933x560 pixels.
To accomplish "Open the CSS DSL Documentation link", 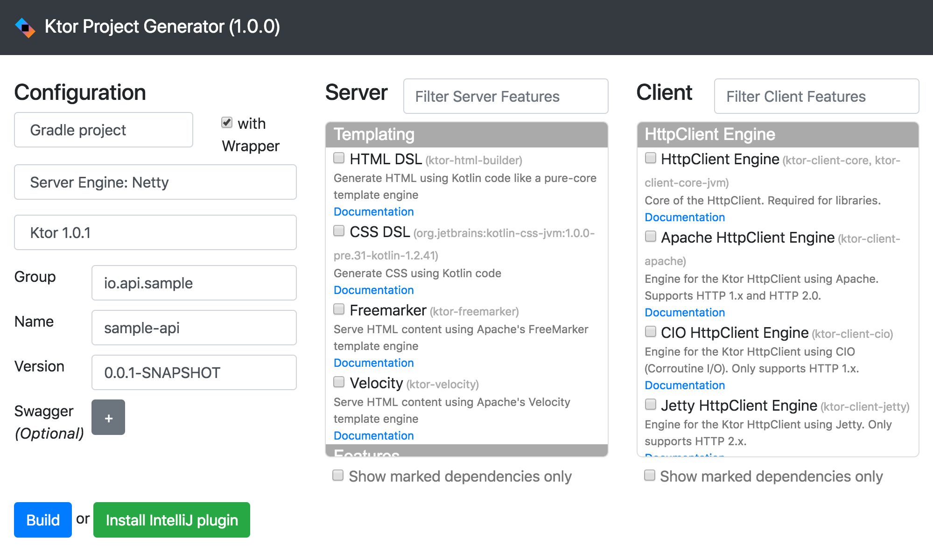I will (373, 290).
